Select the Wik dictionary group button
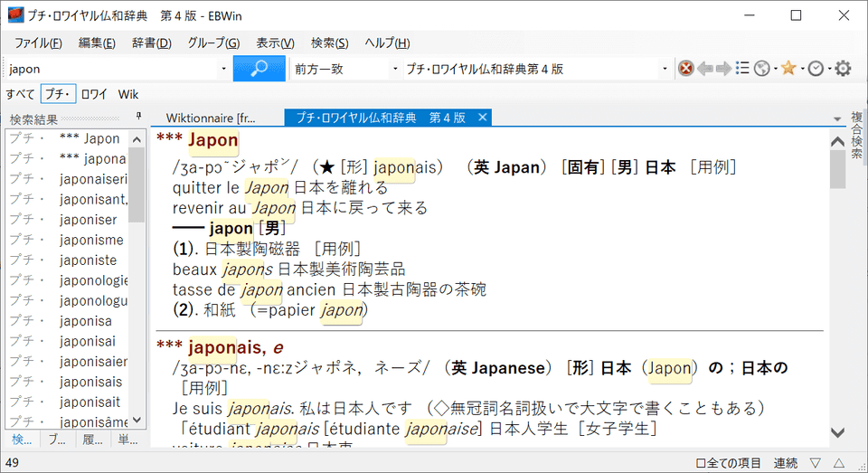Image resolution: width=868 pixels, height=473 pixels. point(128,93)
